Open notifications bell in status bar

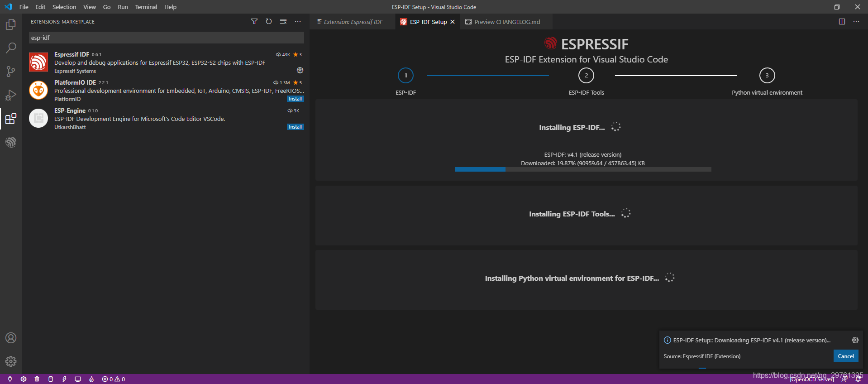(x=858, y=379)
